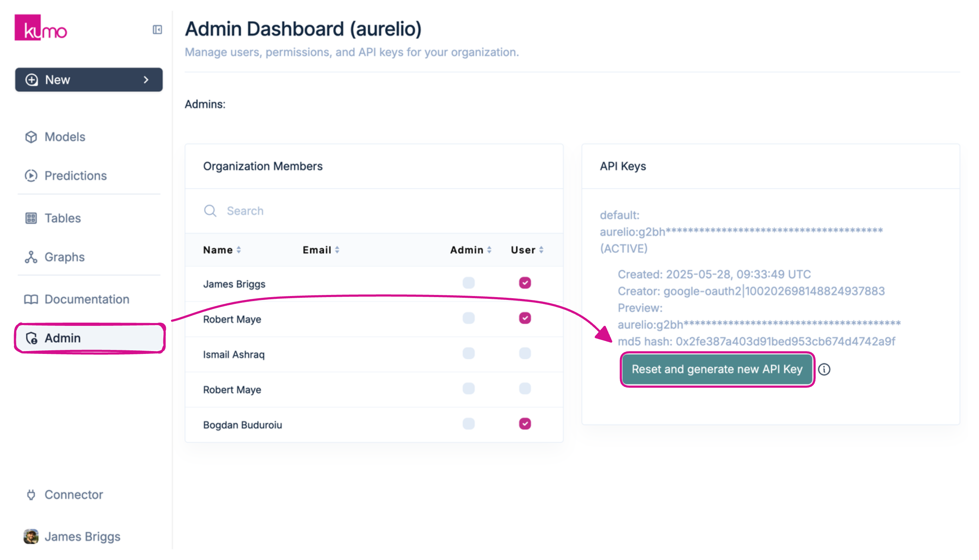Toggle User checkbox for Ismail Ashraq
The height and width of the screenshot is (560, 979).
point(525,354)
